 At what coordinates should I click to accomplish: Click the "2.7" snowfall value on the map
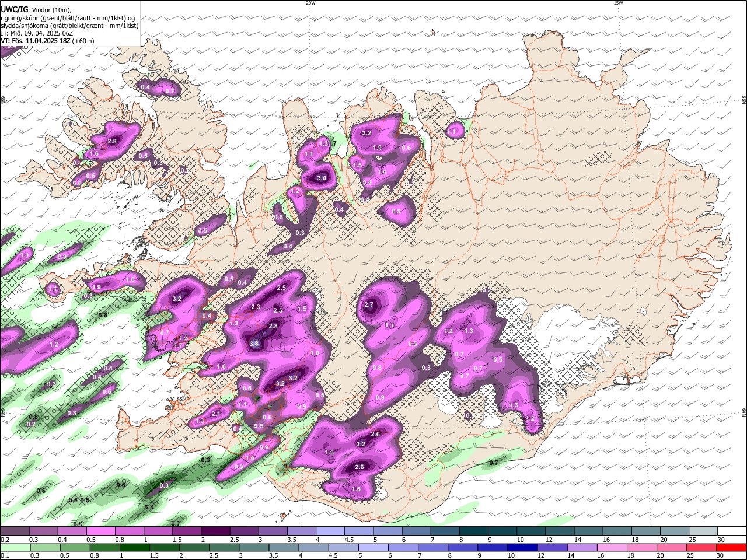[x=368, y=305]
